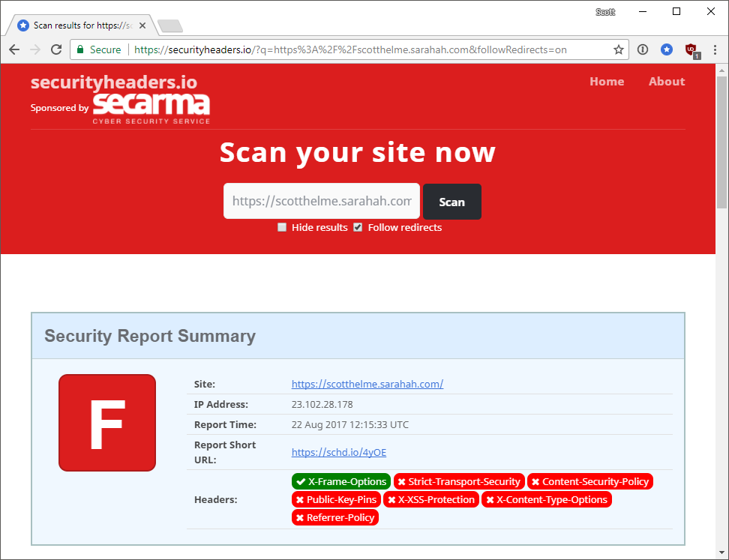The image size is (729, 560).
Task: Go to the About page
Action: coord(666,82)
